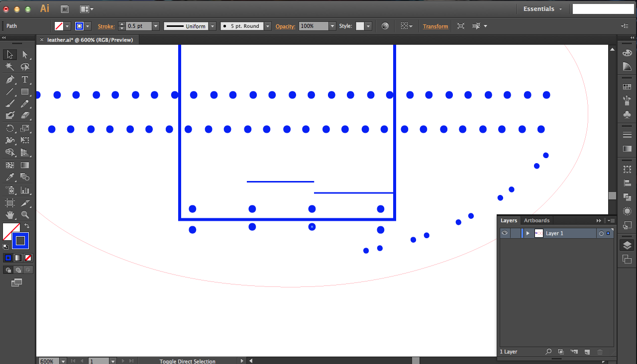Click Recolor Artwork button
Viewport: 637px width, 364px height.
pos(385,26)
